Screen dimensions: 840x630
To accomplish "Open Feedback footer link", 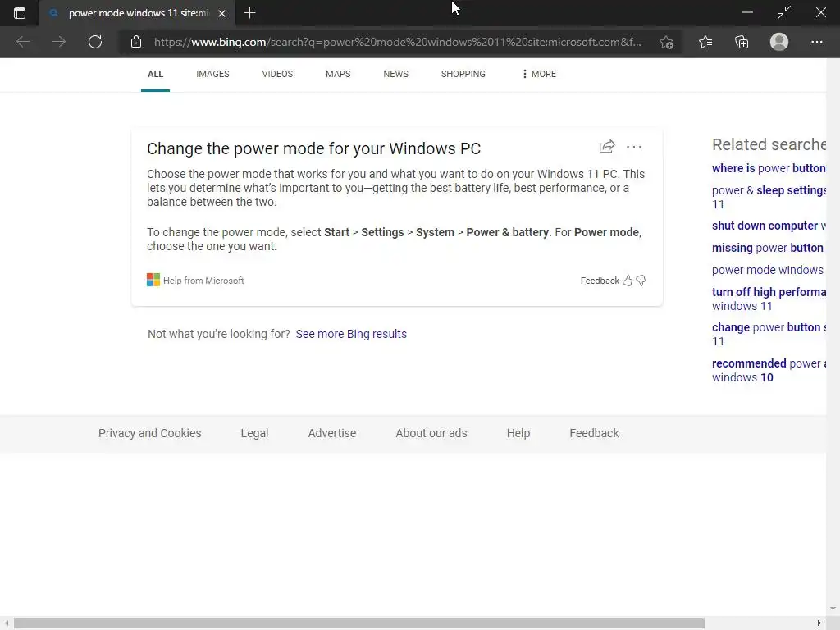I will tap(594, 433).
